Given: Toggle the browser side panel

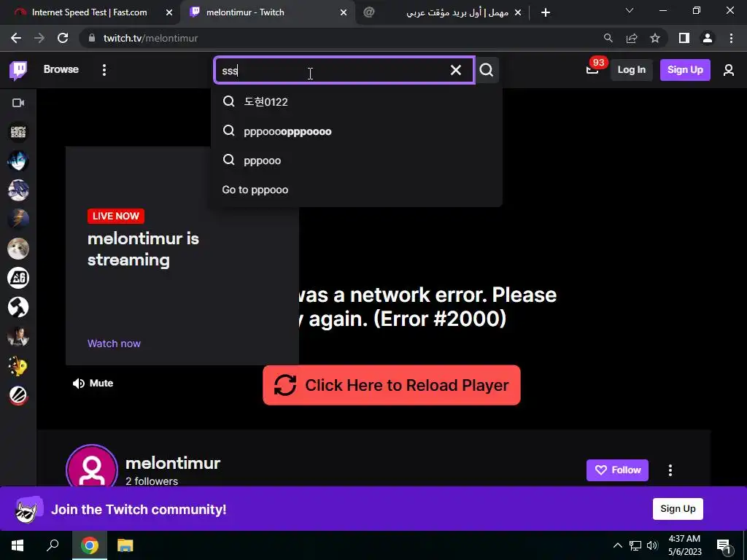Looking at the screenshot, I should (x=684, y=38).
